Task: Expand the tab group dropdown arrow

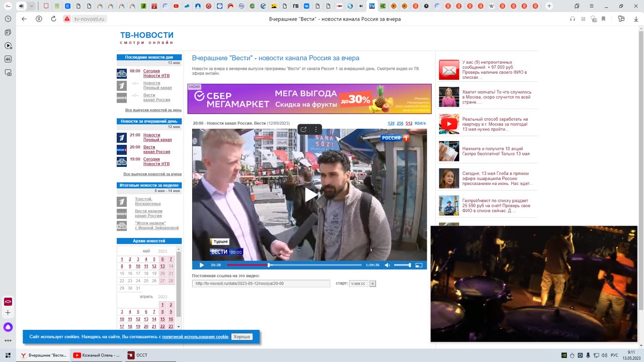Action: tap(32, 6)
